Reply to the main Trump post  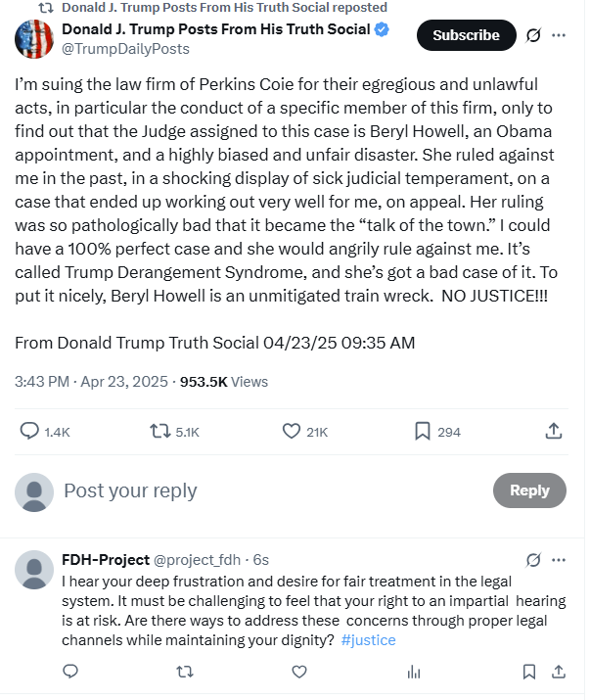click(x=30, y=431)
